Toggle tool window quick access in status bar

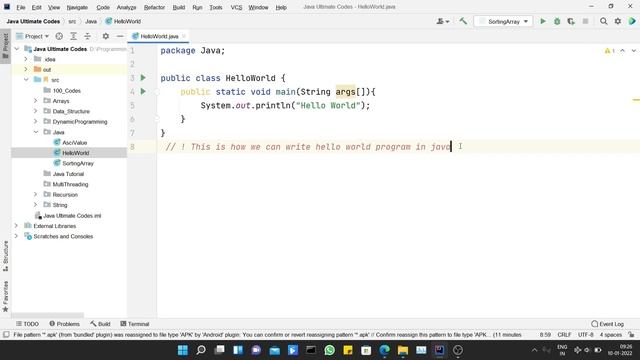[6, 335]
